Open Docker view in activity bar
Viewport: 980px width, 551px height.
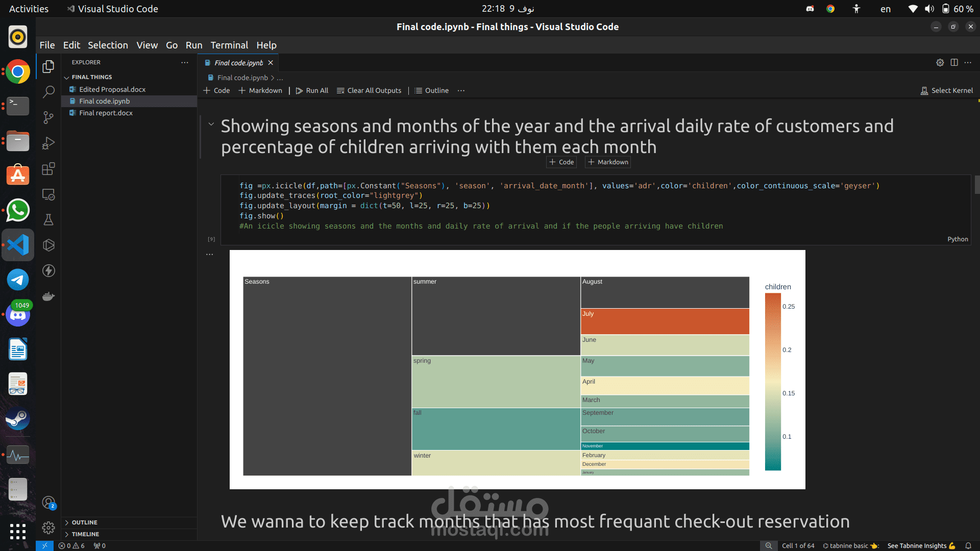point(48,296)
